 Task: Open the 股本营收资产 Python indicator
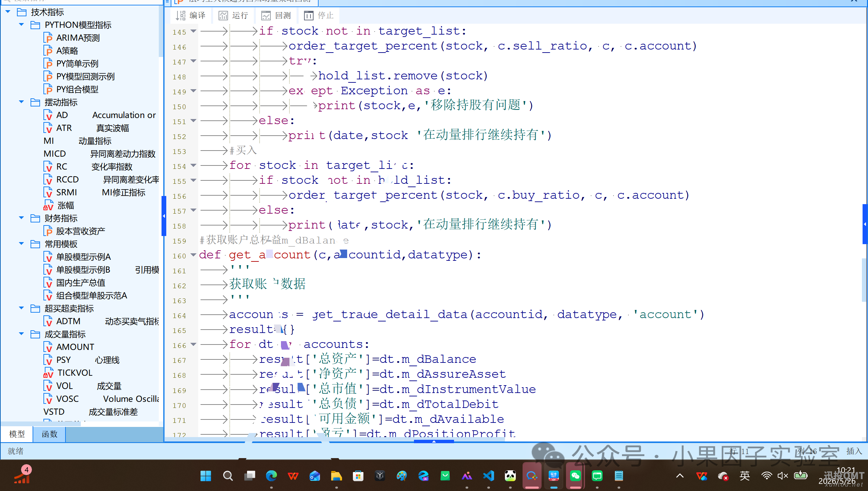(75, 231)
